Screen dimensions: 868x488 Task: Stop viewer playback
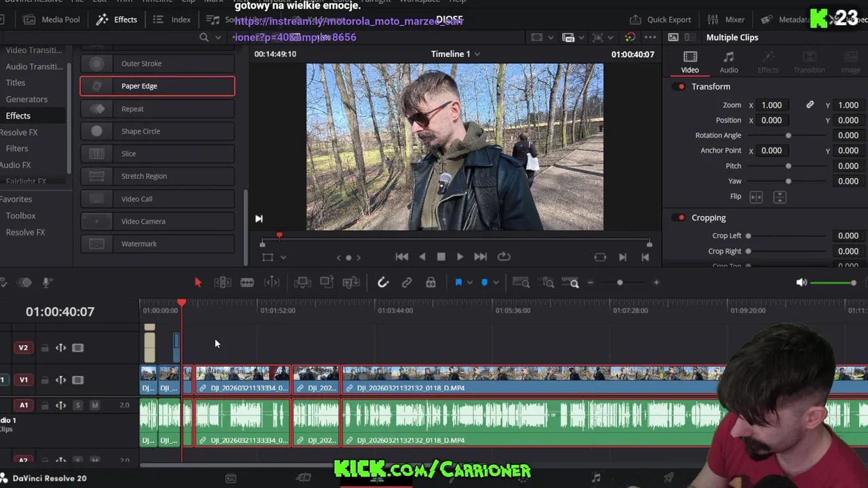(x=441, y=257)
